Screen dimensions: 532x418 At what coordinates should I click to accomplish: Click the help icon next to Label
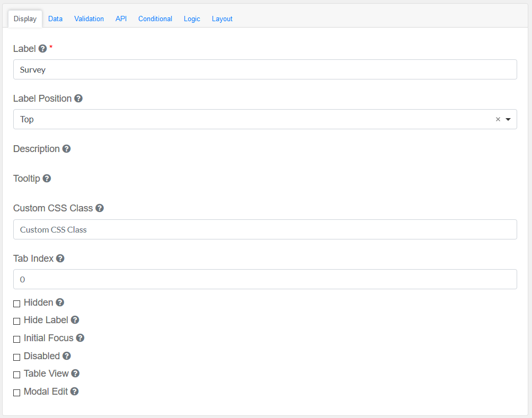pos(43,49)
